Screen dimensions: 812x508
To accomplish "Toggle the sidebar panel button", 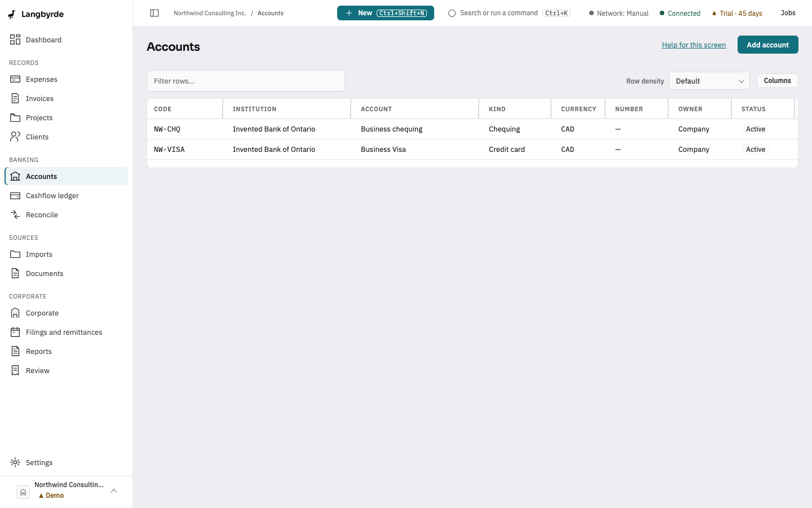I will coord(155,13).
